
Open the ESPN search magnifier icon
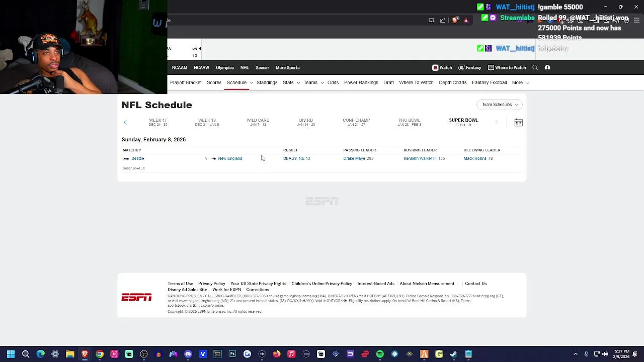[535, 68]
